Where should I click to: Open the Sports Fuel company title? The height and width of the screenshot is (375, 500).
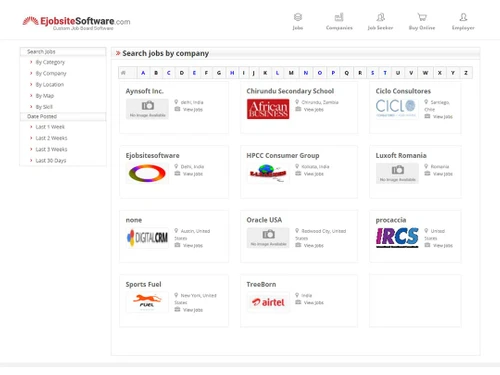tap(143, 284)
